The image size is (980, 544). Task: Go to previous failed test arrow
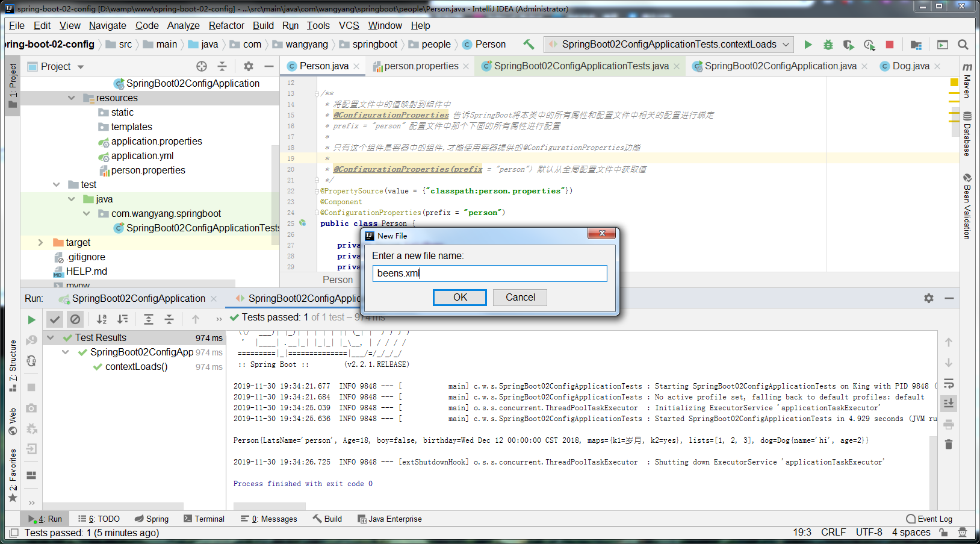coord(196,319)
